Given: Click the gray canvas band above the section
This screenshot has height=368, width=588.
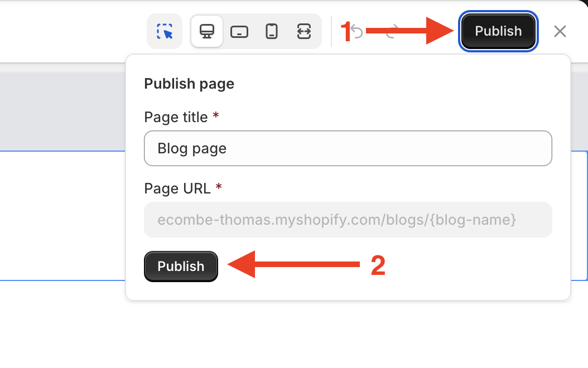Looking at the screenshot, I should click(61, 112).
